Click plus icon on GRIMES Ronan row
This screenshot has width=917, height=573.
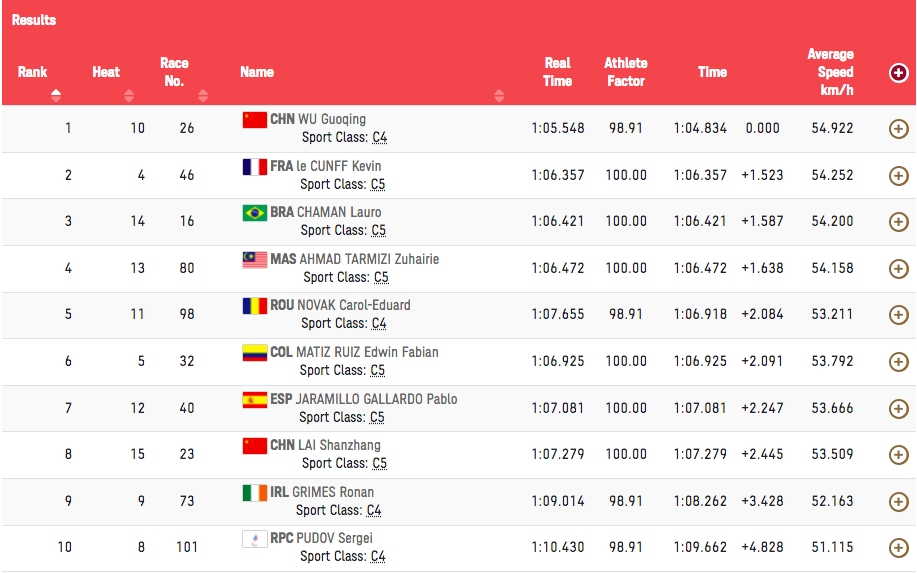[x=898, y=501]
